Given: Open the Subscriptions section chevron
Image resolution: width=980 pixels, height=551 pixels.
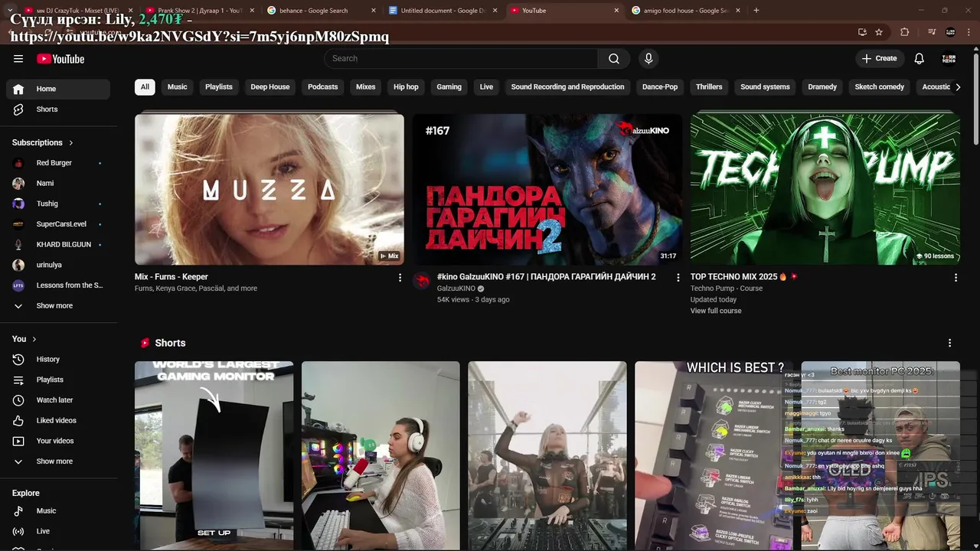Looking at the screenshot, I should pos(71,143).
